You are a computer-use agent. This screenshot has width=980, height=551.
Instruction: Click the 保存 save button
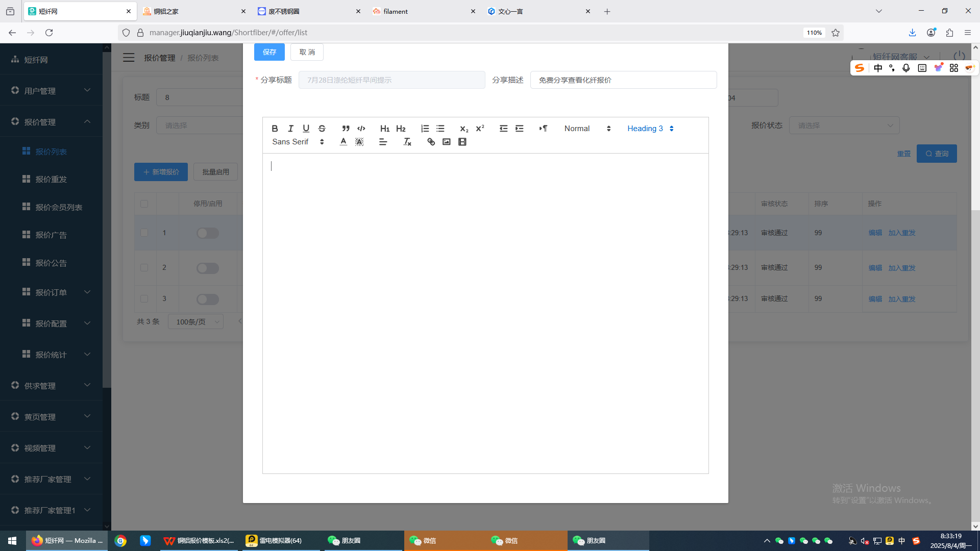tap(269, 52)
